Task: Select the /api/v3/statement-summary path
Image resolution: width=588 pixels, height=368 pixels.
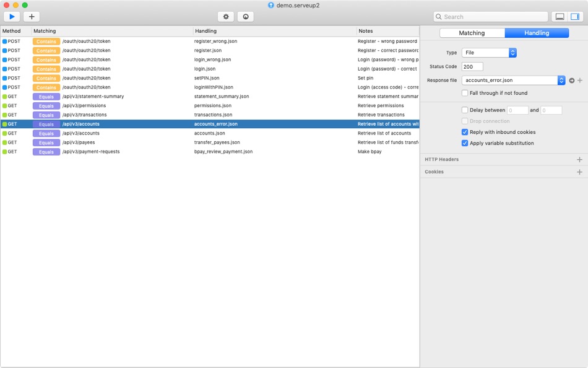Action: 93,97
